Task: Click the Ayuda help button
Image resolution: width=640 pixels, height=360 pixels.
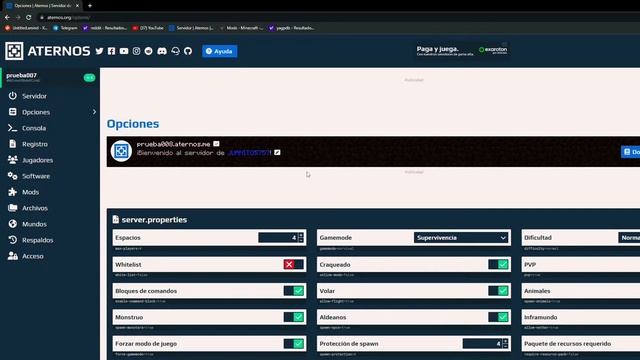Action: [220, 51]
